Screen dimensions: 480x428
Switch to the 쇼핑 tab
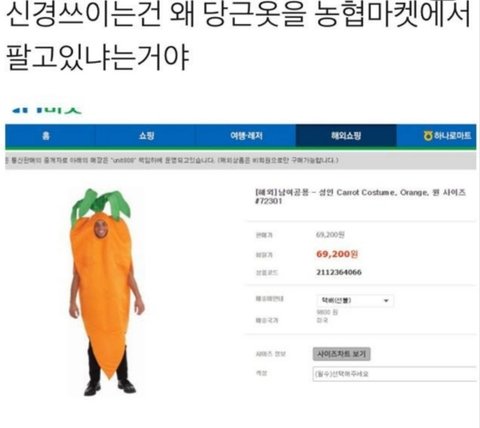click(146, 136)
